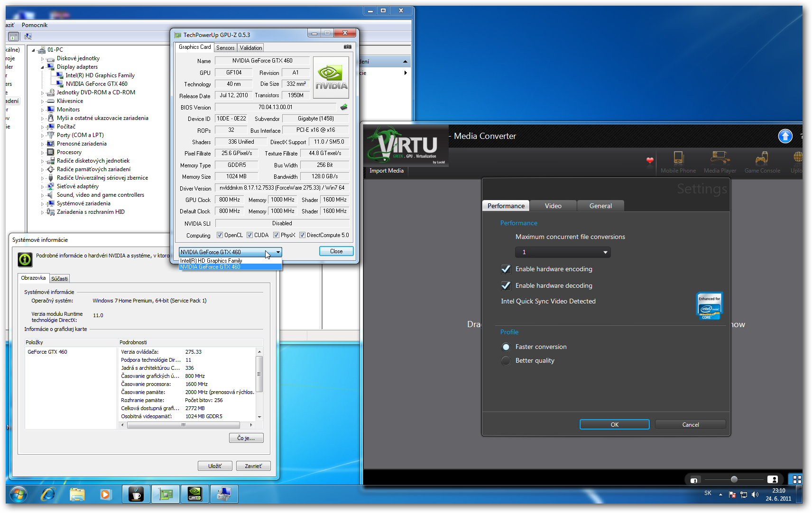Open Windows Explorer from taskbar
The height and width of the screenshot is (513, 812).
(77, 495)
